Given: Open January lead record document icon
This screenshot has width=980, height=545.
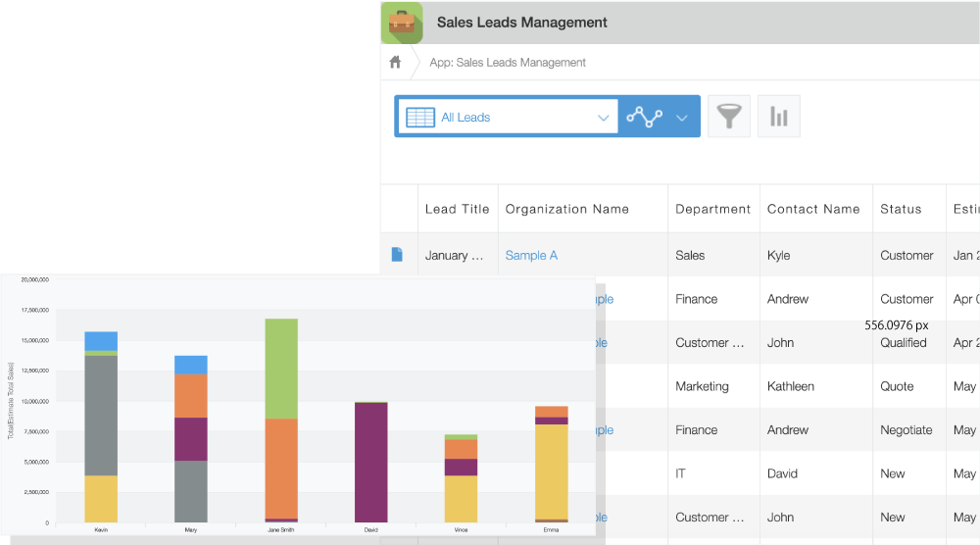Looking at the screenshot, I should [397, 255].
